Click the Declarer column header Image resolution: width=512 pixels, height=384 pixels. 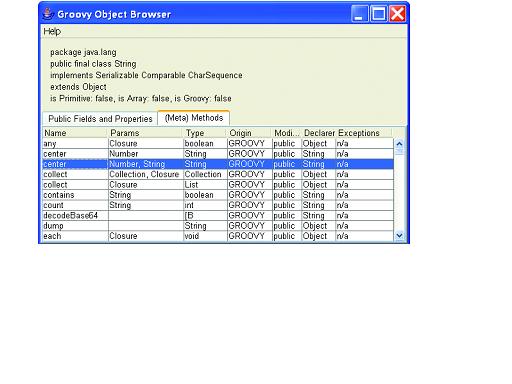319,133
